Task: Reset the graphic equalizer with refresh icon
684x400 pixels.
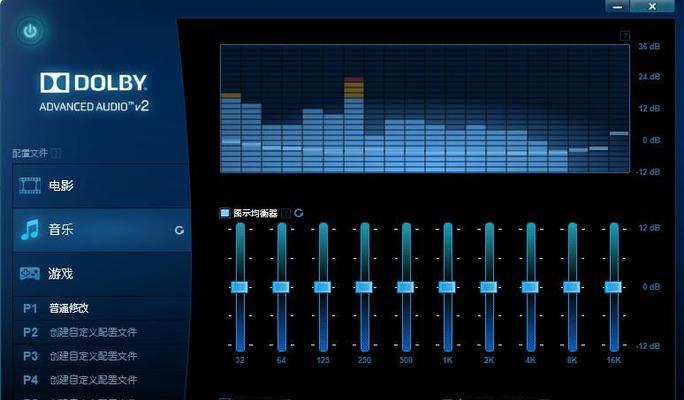Action: point(299,213)
